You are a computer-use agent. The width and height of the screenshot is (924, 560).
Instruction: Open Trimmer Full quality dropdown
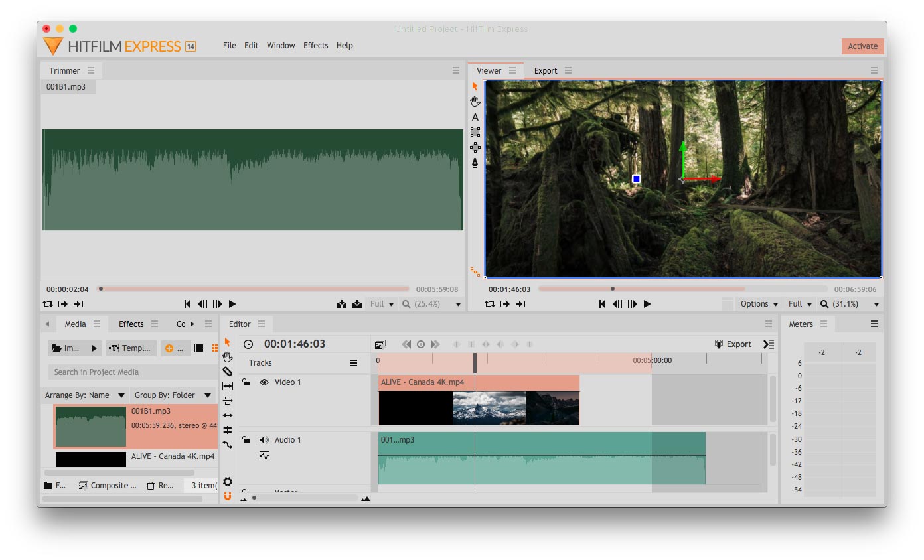click(382, 304)
